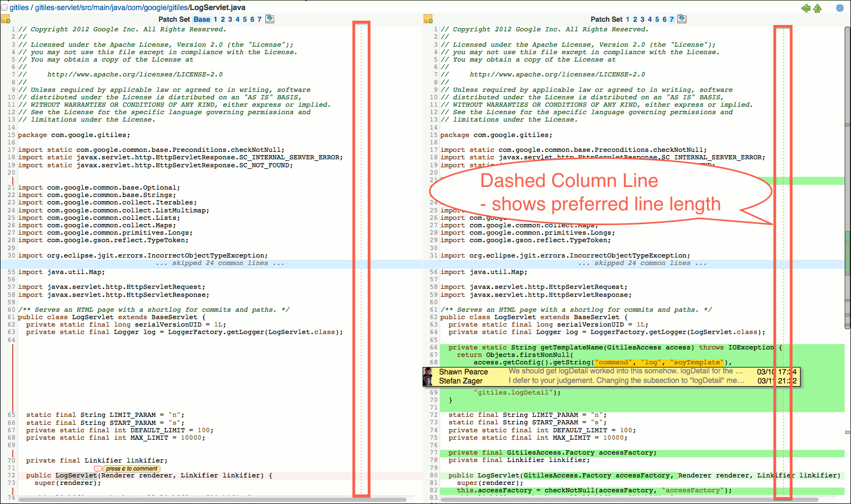
Task: Click Stefan Zager's avatar in the comment thread
Action: click(x=427, y=381)
